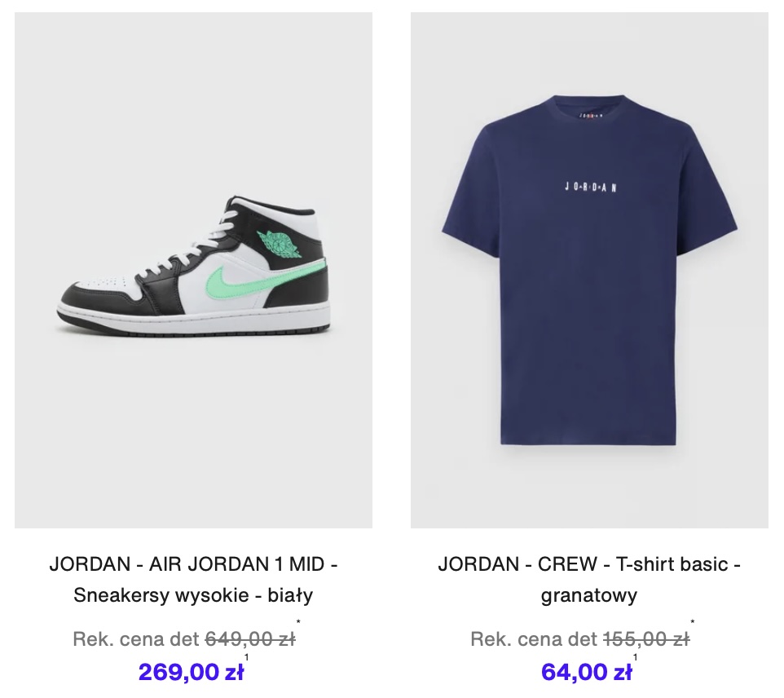This screenshot has height=698, width=784.
Task: Click the 64,00 zł sale price
Action: coord(587,672)
